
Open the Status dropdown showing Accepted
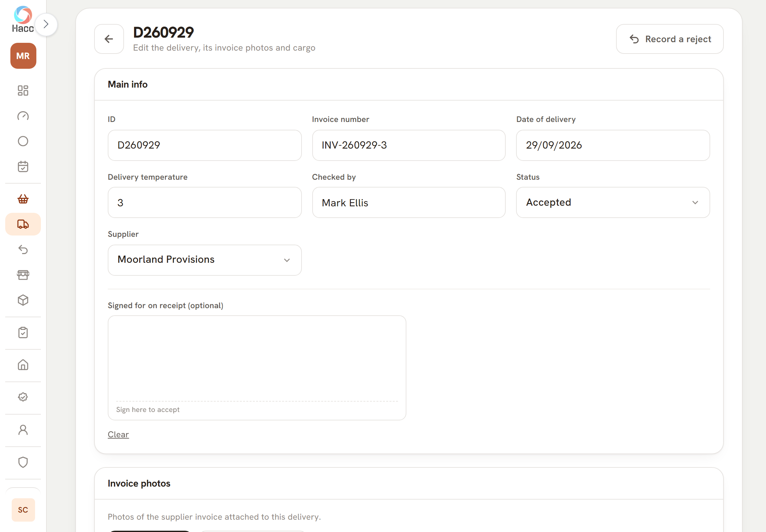613,202
